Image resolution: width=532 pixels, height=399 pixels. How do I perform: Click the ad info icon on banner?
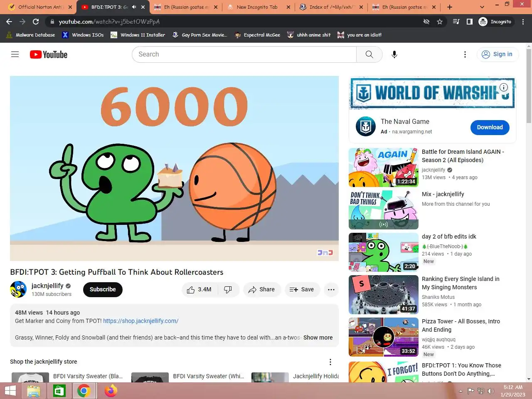click(x=504, y=87)
